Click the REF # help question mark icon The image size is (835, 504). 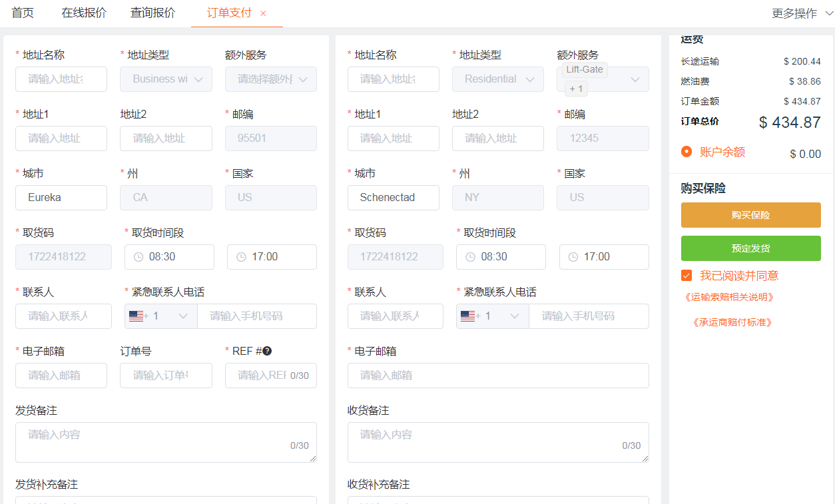pos(267,352)
